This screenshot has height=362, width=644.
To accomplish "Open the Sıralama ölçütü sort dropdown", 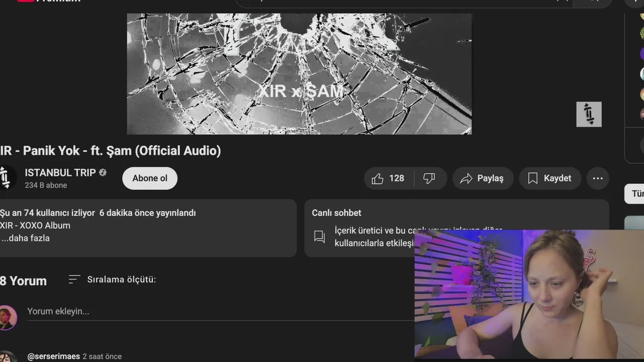I will (112, 279).
